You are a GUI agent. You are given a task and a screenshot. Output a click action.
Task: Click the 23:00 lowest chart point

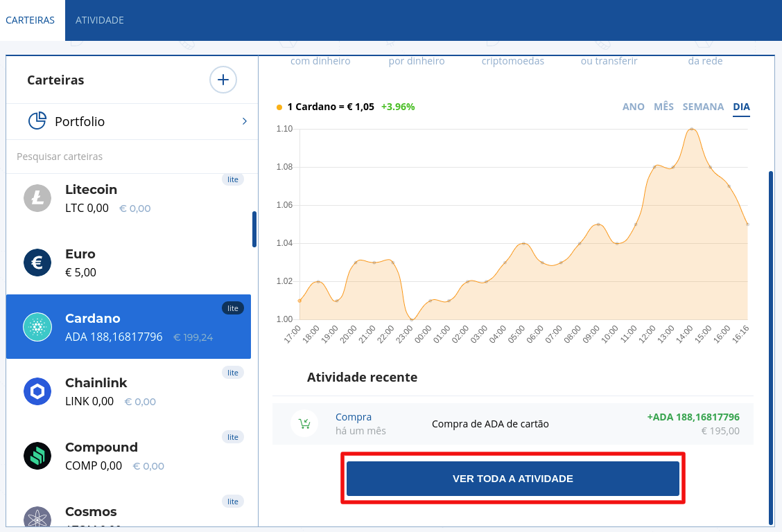click(411, 319)
